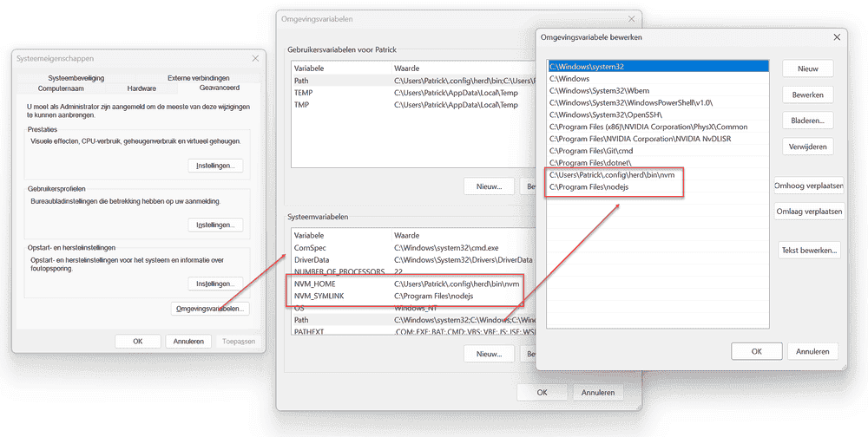Select the Systeembeveiliging tab
This screenshot has height=437, width=868.
click(76, 78)
